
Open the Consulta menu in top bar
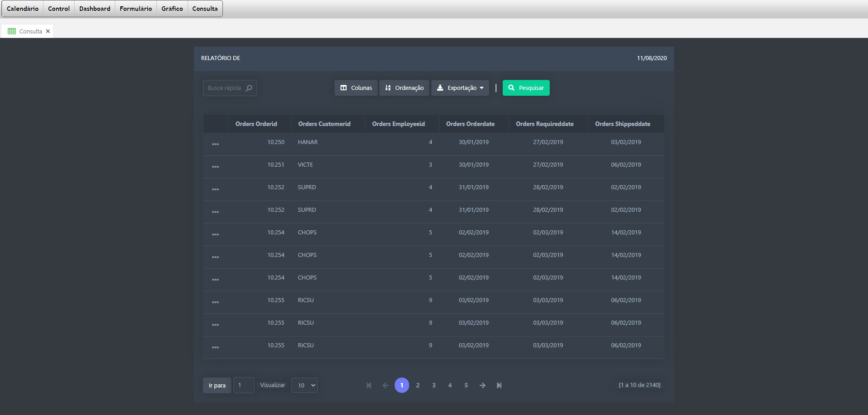205,9
